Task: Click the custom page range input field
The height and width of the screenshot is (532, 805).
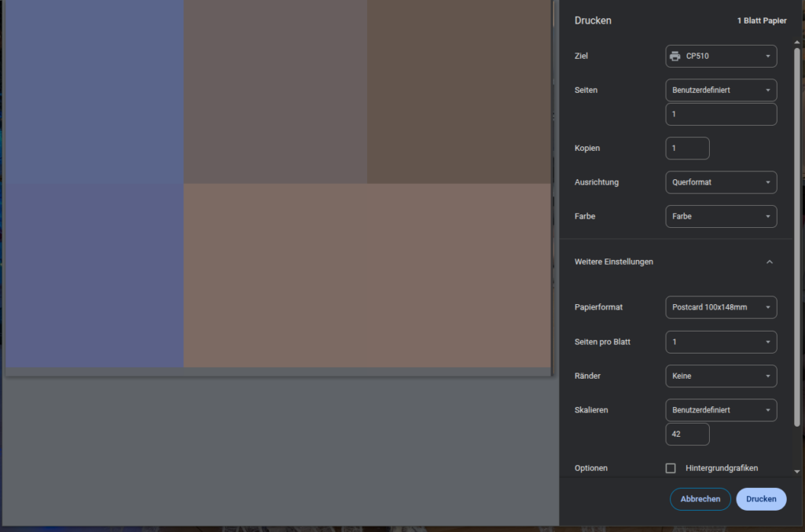Action: tap(721, 115)
